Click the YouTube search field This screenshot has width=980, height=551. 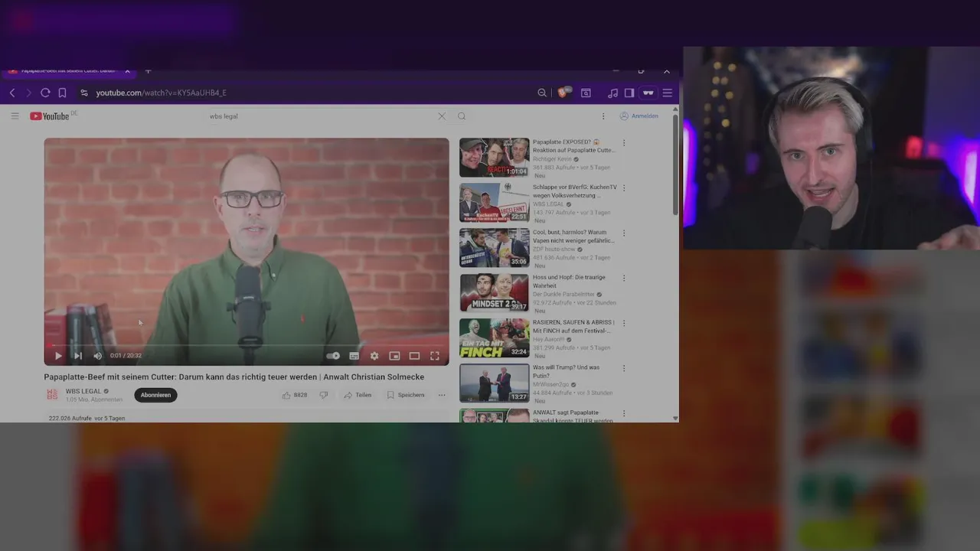click(x=322, y=116)
